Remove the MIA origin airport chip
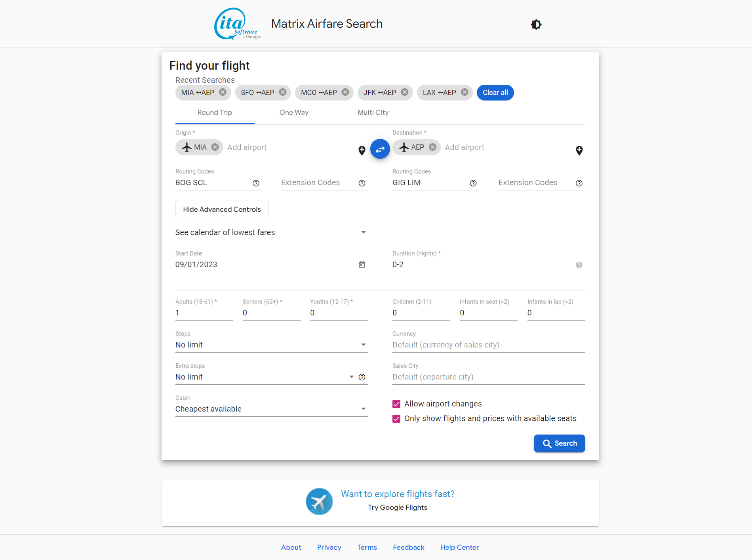 pos(215,147)
